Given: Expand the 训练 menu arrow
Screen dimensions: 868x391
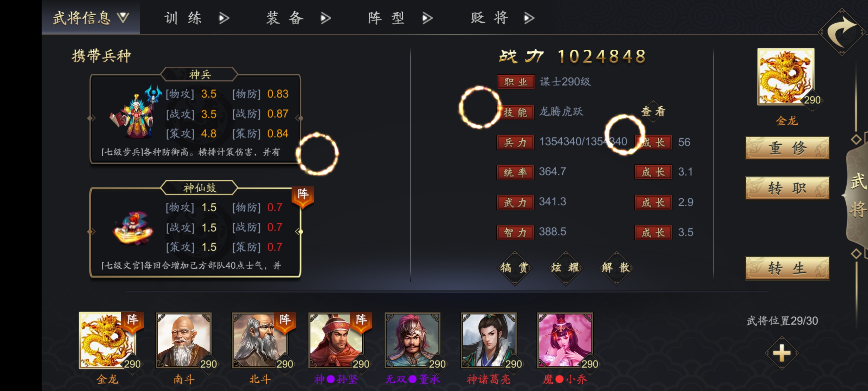Looking at the screenshot, I should 224,18.
